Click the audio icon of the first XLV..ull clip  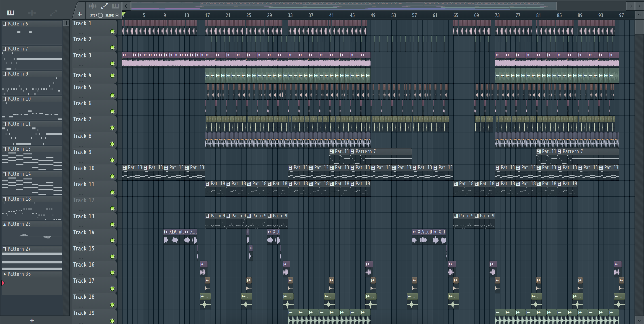point(166,232)
